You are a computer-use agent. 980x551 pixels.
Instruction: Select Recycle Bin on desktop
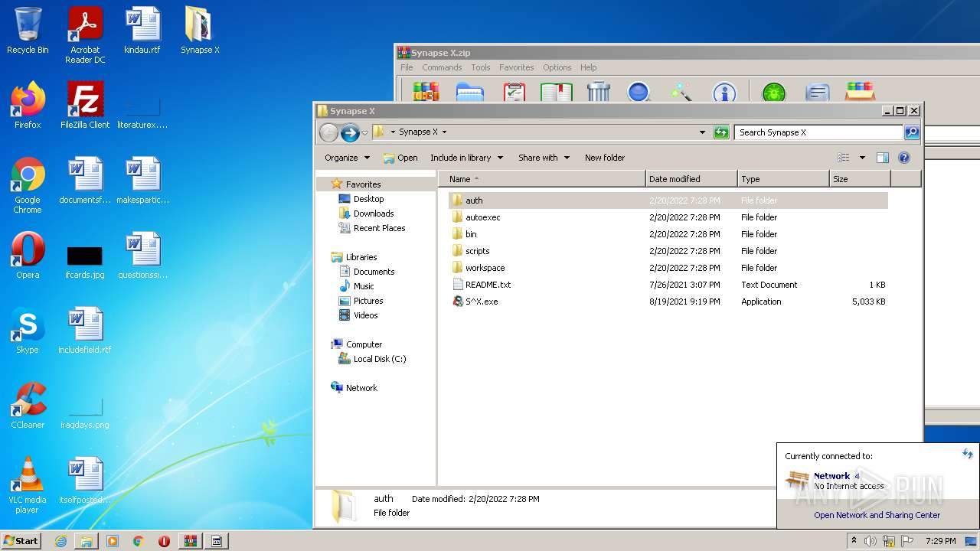28,31
